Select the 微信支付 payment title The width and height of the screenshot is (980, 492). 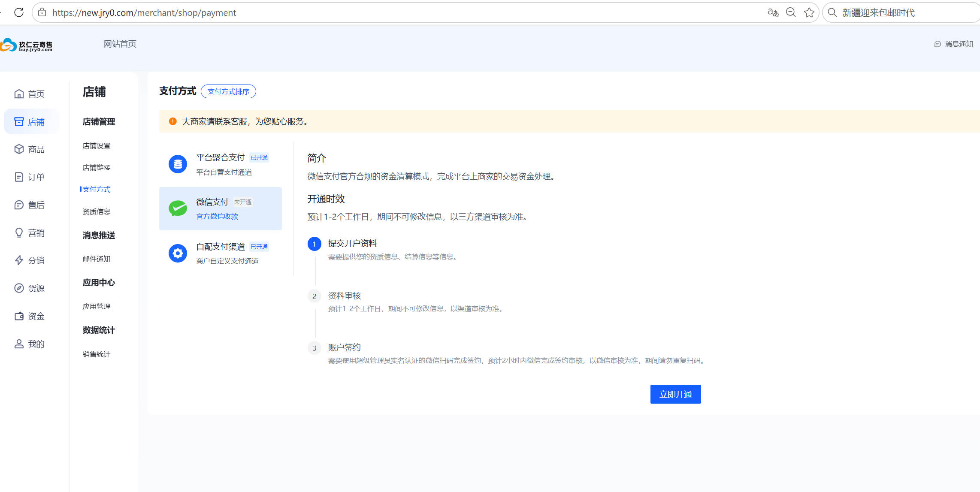(212, 202)
